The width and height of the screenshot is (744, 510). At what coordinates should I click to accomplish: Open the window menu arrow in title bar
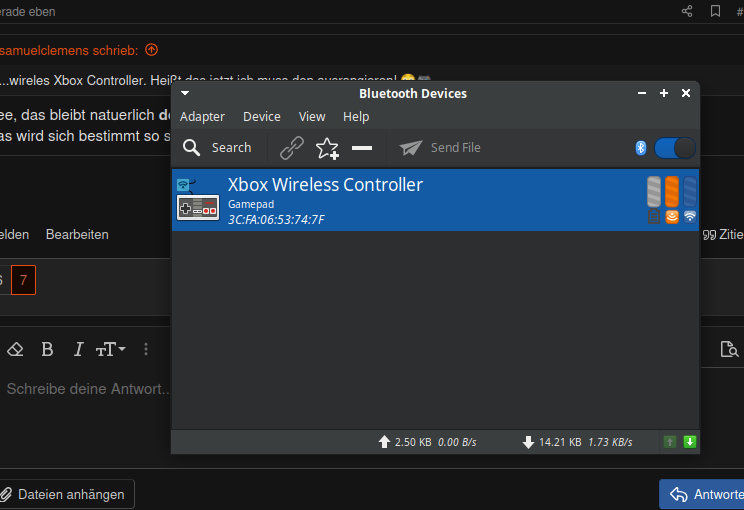(x=185, y=93)
